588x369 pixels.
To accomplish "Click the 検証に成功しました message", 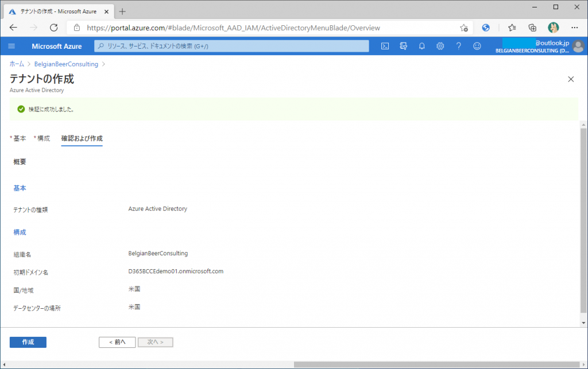I will 51,110.
